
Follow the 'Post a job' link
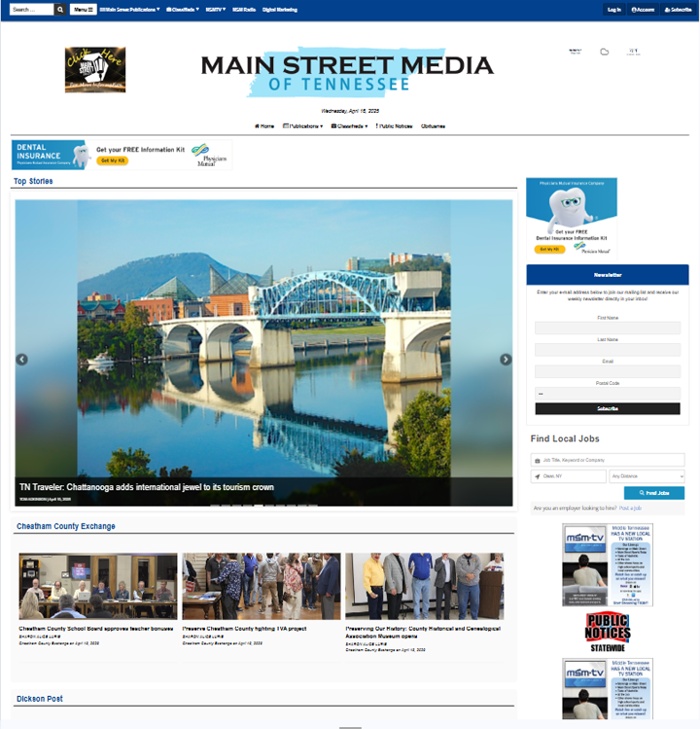click(x=630, y=508)
